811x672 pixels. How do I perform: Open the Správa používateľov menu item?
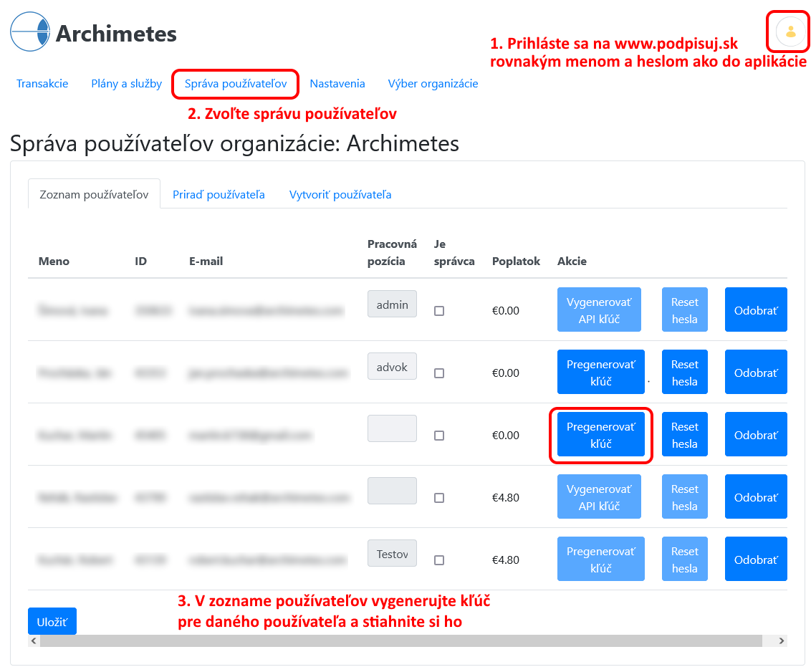point(235,84)
